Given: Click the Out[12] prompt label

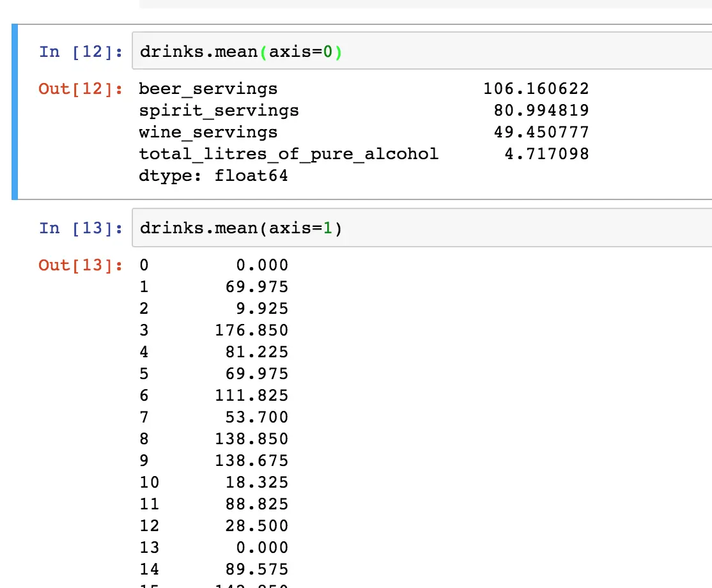Looking at the screenshot, I should point(81,89).
